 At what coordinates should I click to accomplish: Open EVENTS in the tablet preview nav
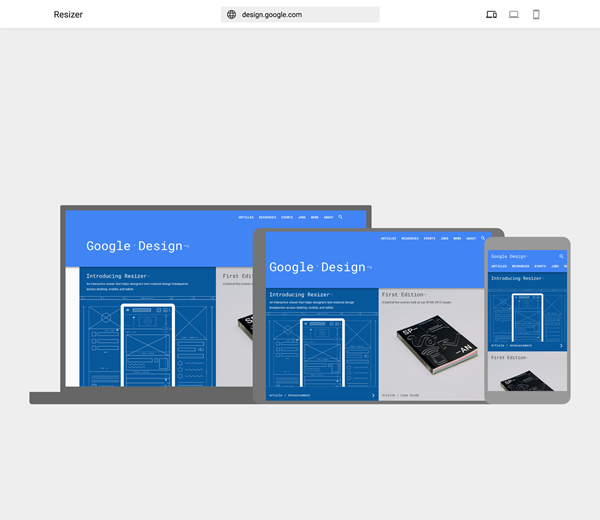point(429,238)
